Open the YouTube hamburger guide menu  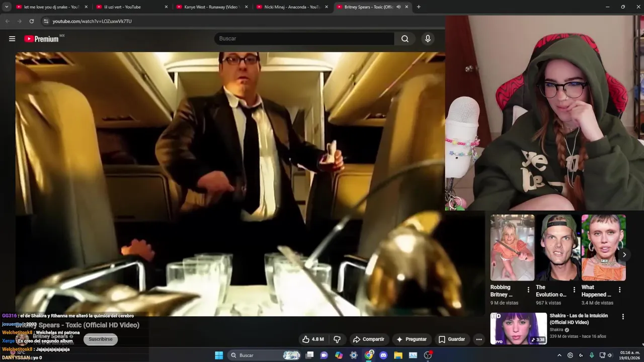point(12,39)
